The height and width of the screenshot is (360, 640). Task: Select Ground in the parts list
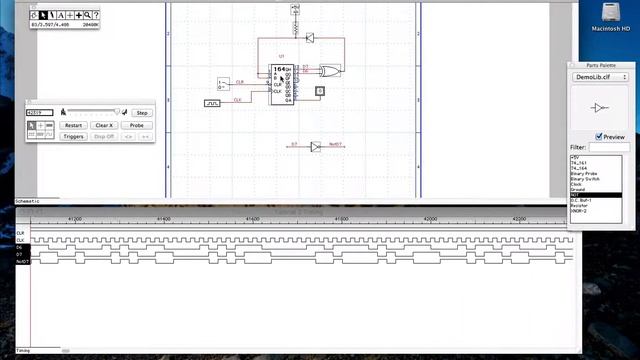pos(596,189)
